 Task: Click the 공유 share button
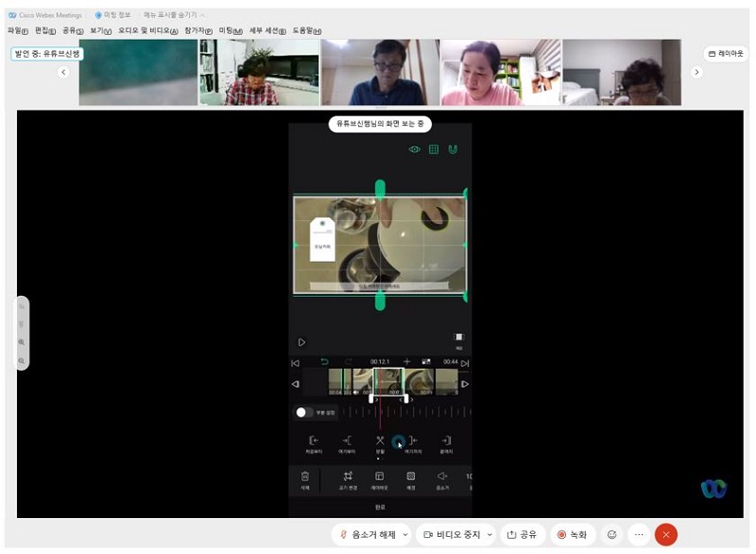[522, 535]
